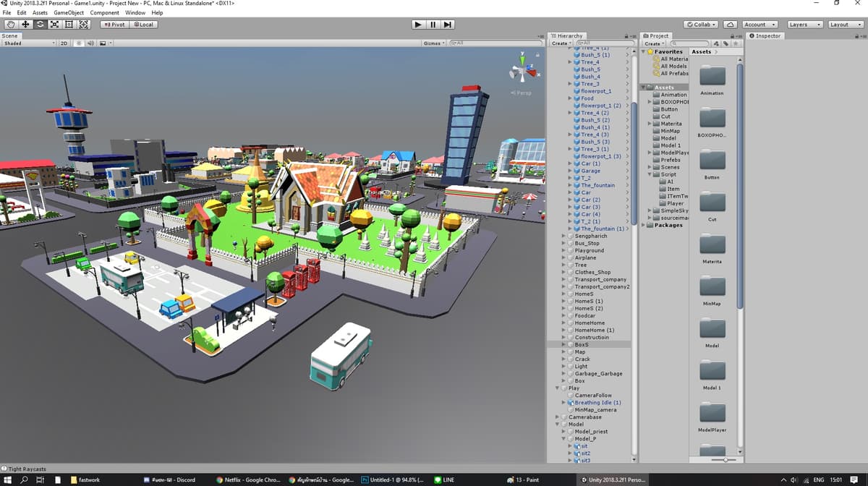Select the Rotate tool
The height and width of the screenshot is (486, 868).
click(40, 25)
